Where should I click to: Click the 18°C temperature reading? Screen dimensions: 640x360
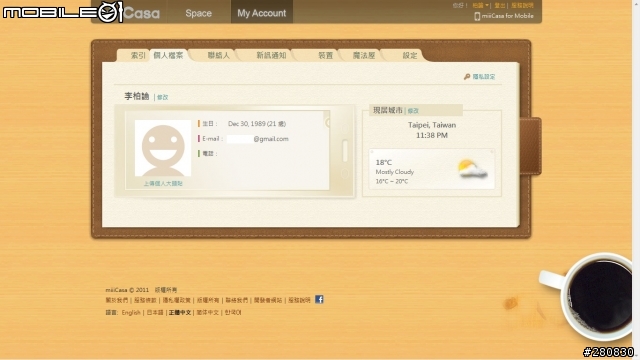pyautogui.click(x=384, y=162)
